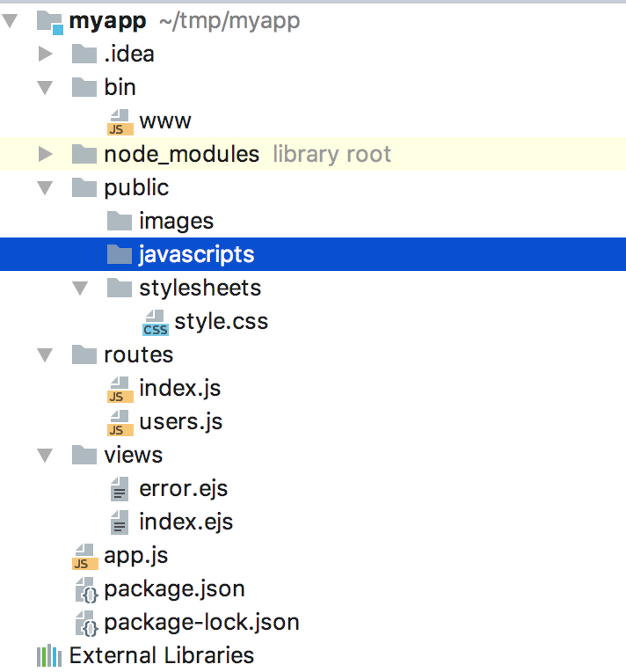The width and height of the screenshot is (626, 672).
Task: Select the bin folder label
Action: click(120, 88)
